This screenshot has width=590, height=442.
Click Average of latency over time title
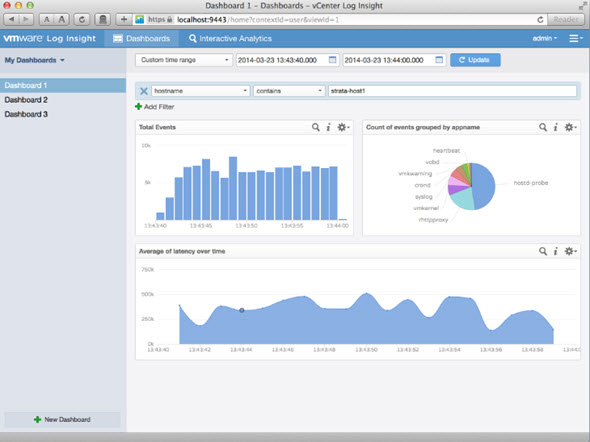(x=182, y=251)
